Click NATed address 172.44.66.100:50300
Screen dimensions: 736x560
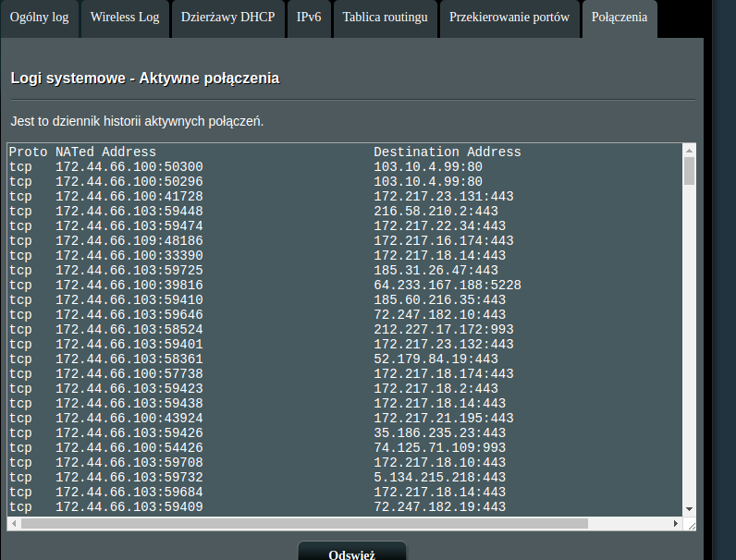(x=129, y=167)
